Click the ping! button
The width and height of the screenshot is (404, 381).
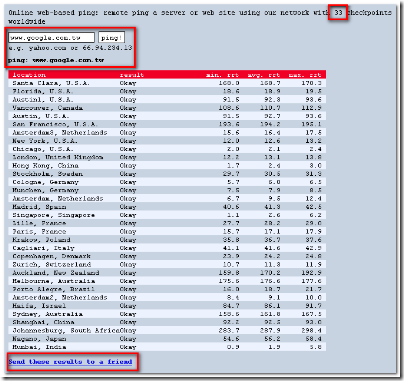click(x=111, y=38)
